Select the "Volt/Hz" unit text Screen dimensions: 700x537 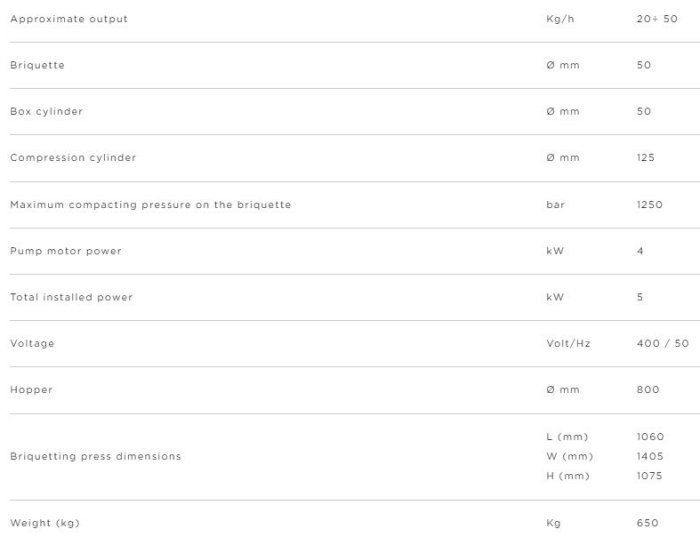click(x=569, y=343)
